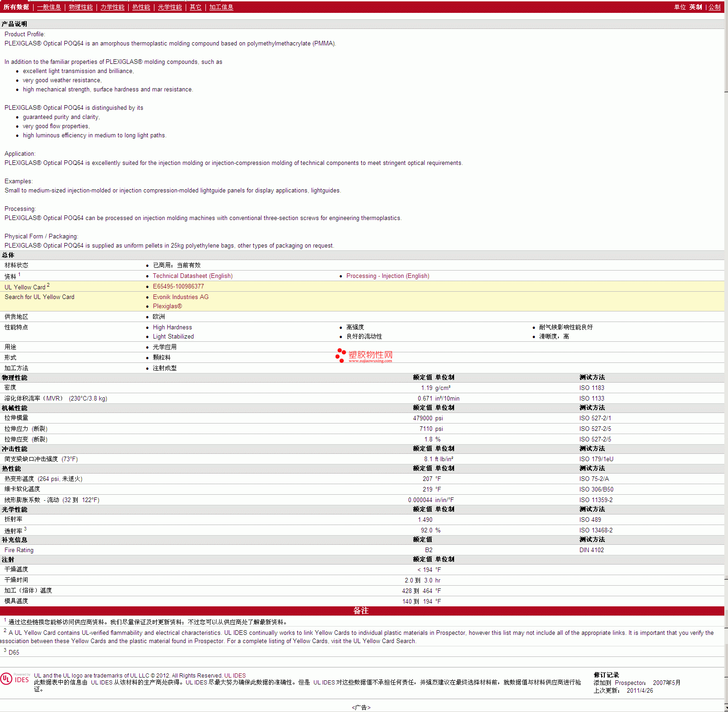This screenshot has height=712, width=728.
Task: Click the Prospector link in revision record
Action: (x=630, y=683)
